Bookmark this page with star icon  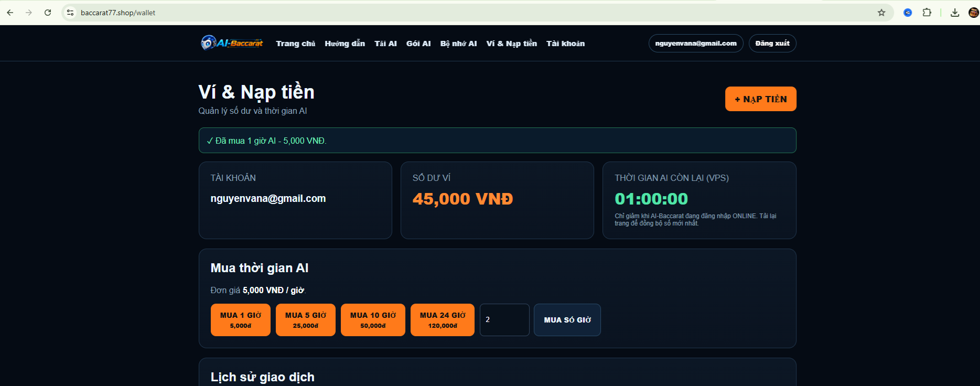881,13
